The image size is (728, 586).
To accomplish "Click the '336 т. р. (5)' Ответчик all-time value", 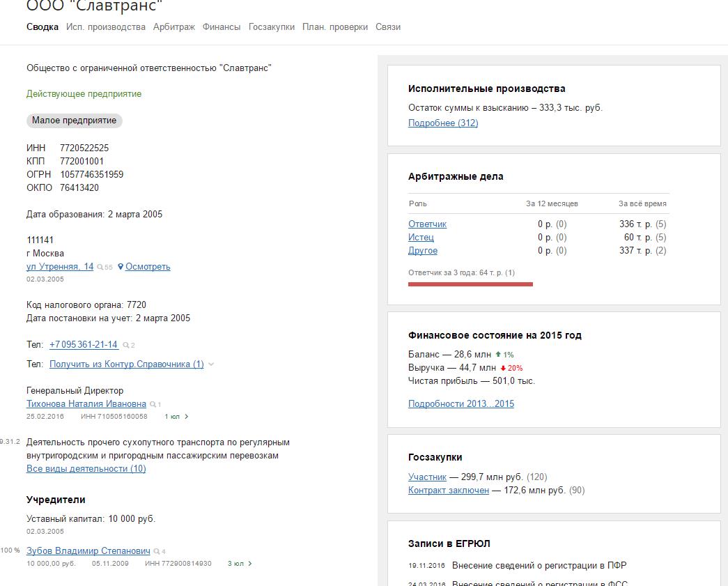I will point(643,224).
